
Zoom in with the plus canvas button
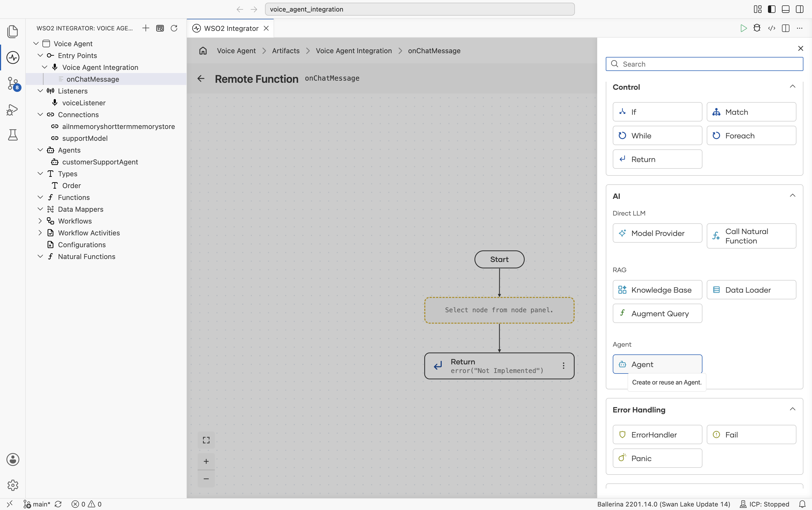click(206, 461)
